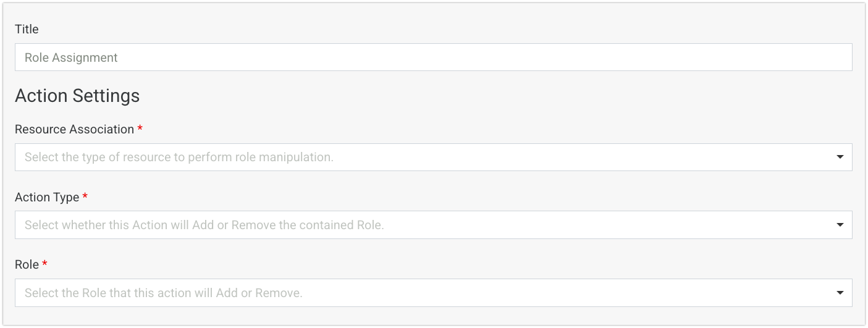
Task: Click the red asterisk beside Resource Association
Action: [x=140, y=128]
